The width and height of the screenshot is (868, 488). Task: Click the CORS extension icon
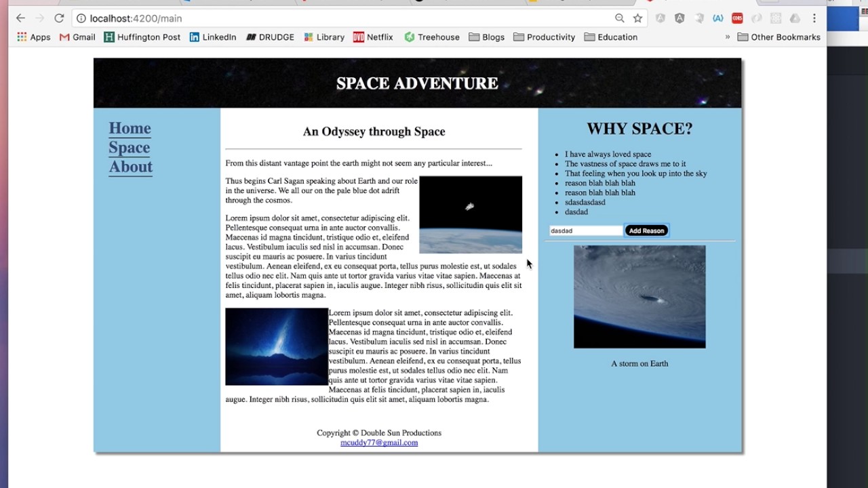(737, 18)
